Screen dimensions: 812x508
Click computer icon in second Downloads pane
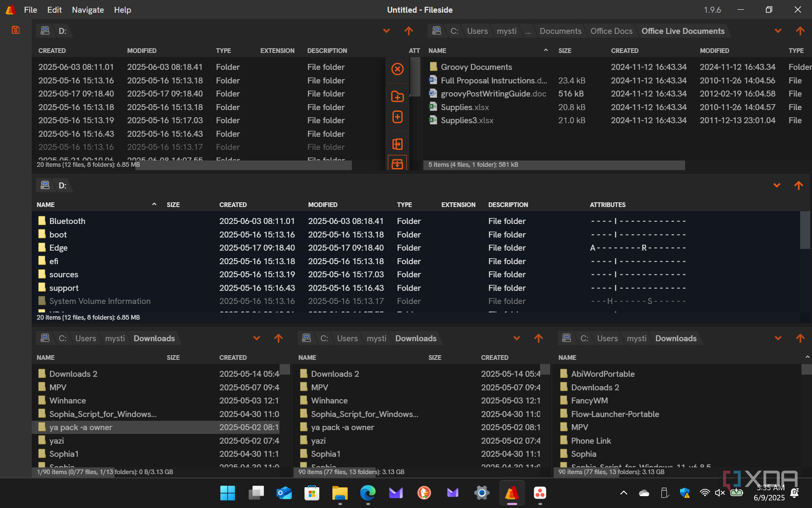307,338
